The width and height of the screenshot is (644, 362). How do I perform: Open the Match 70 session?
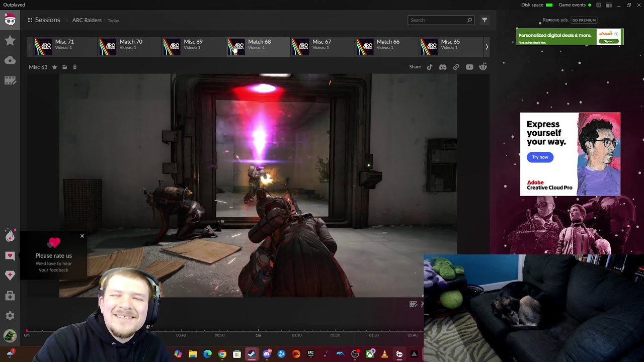coord(129,47)
